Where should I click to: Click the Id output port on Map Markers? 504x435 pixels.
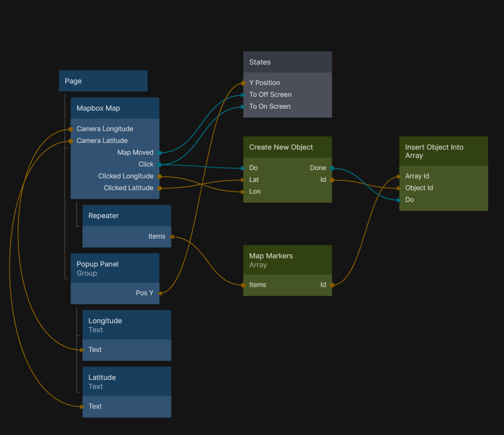coord(332,285)
